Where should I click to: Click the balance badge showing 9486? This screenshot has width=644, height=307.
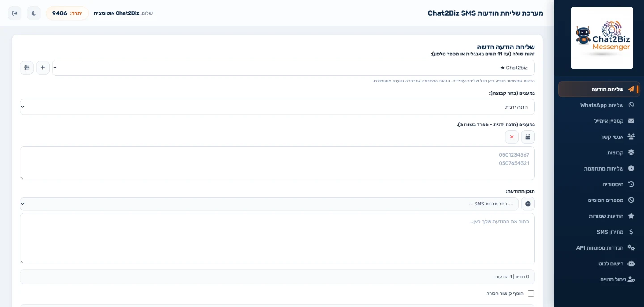[x=67, y=13]
